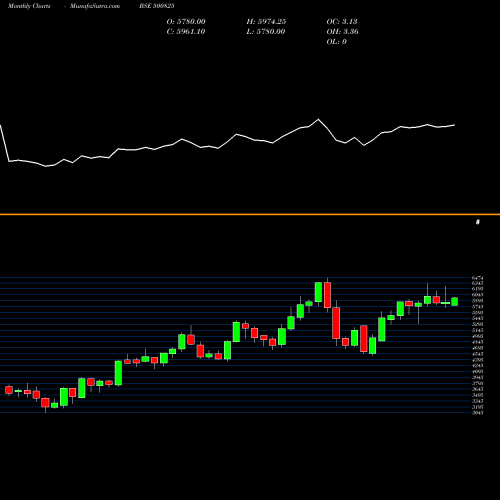
Task: Click the MunafaSutra.com label
Action: click(x=95, y=6)
